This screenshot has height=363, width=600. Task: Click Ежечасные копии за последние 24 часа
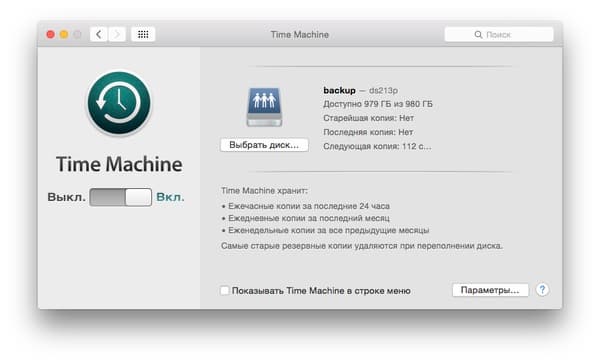(x=309, y=206)
